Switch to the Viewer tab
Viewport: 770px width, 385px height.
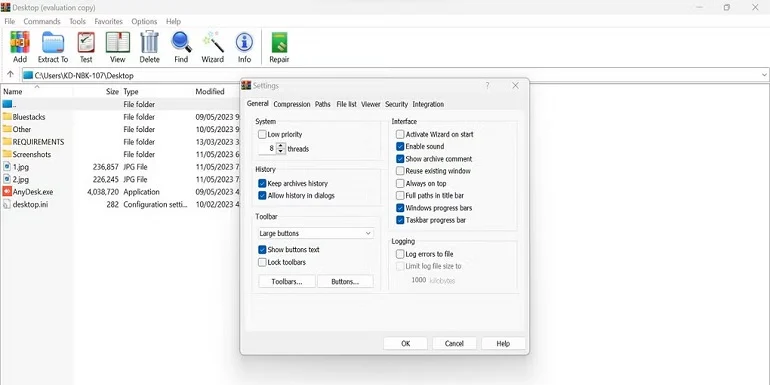[x=371, y=104]
